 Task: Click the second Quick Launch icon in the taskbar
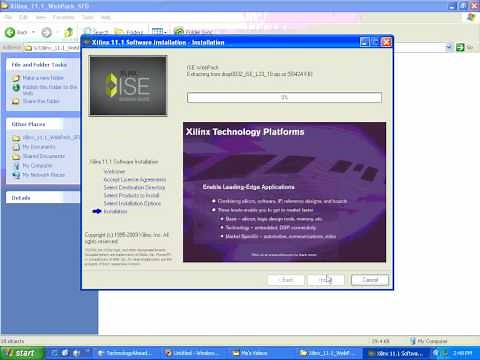pyautogui.click(x=65, y=353)
